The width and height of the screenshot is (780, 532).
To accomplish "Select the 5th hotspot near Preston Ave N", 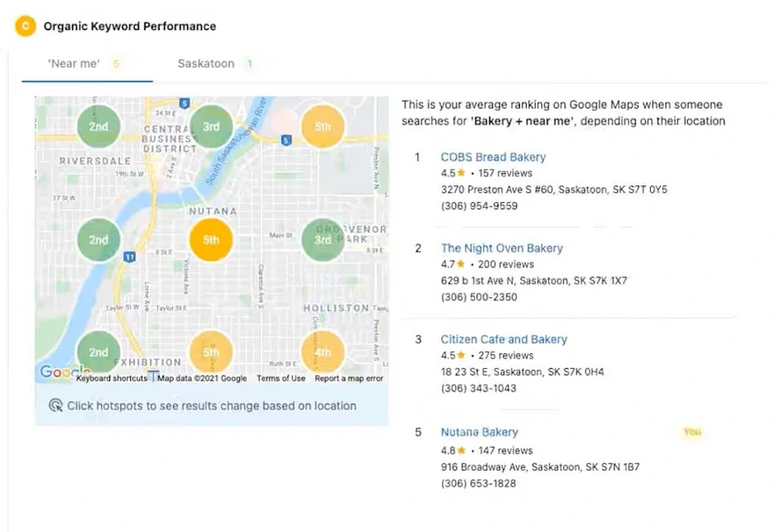I will (x=323, y=127).
